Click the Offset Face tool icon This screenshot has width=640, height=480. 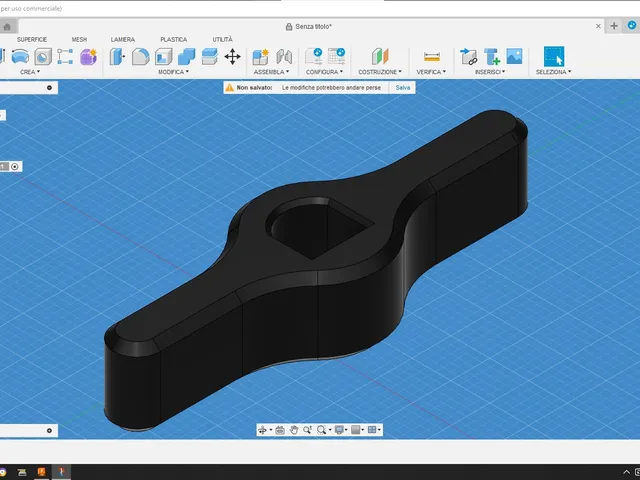coord(209,56)
